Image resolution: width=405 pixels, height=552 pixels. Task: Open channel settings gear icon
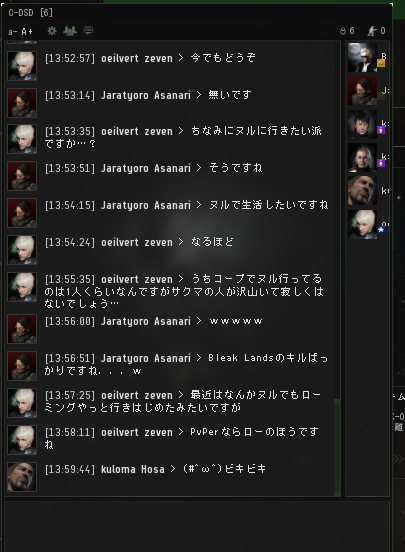tap(52, 31)
